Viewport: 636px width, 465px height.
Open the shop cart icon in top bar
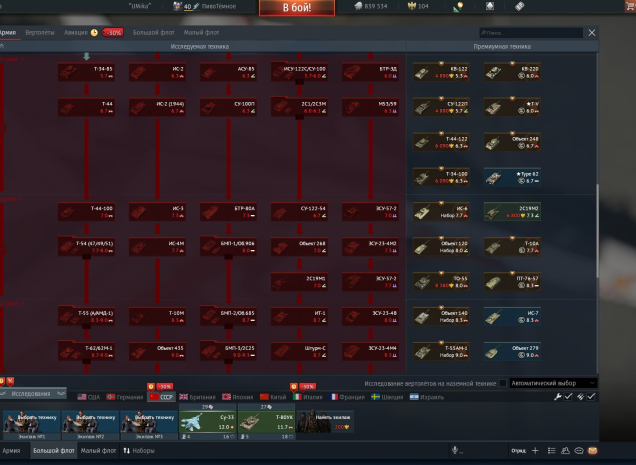coord(631,6)
